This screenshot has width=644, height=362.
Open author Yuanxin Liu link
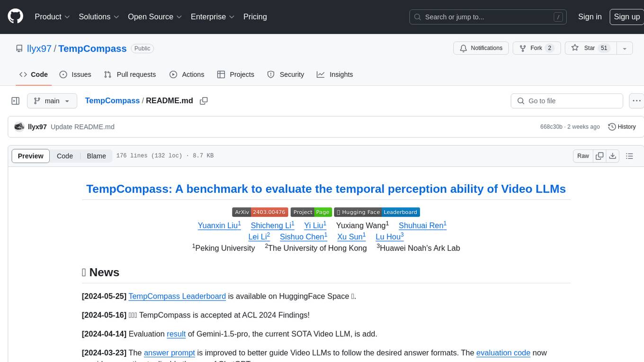click(219, 225)
